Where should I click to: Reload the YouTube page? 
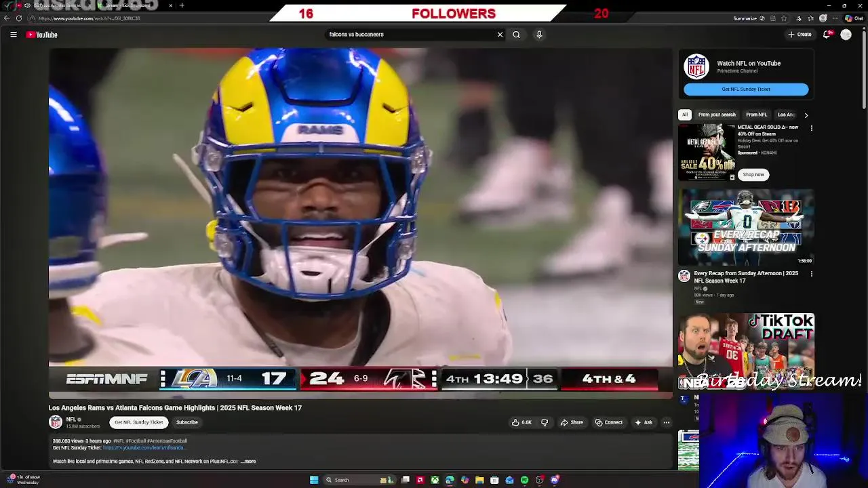[x=18, y=18]
